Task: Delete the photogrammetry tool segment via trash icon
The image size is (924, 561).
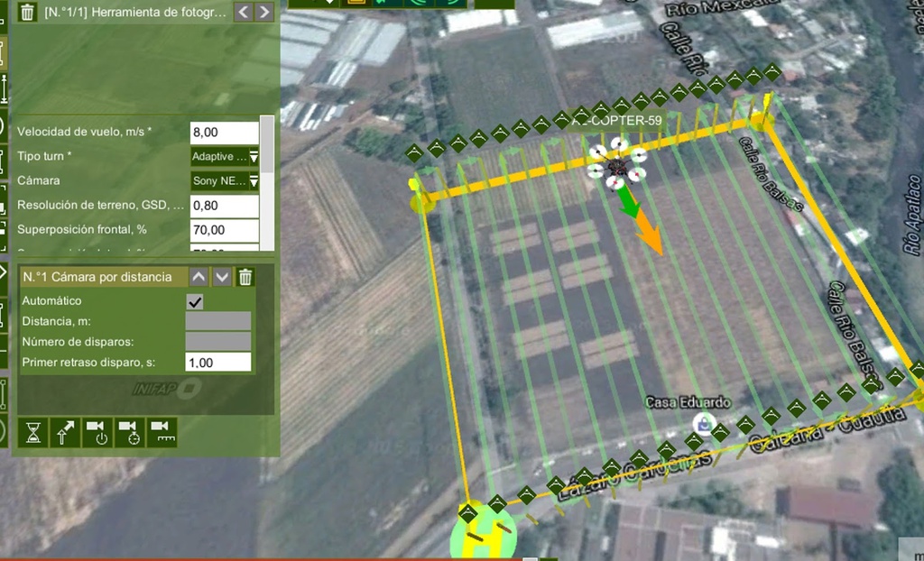Action: pos(26,13)
